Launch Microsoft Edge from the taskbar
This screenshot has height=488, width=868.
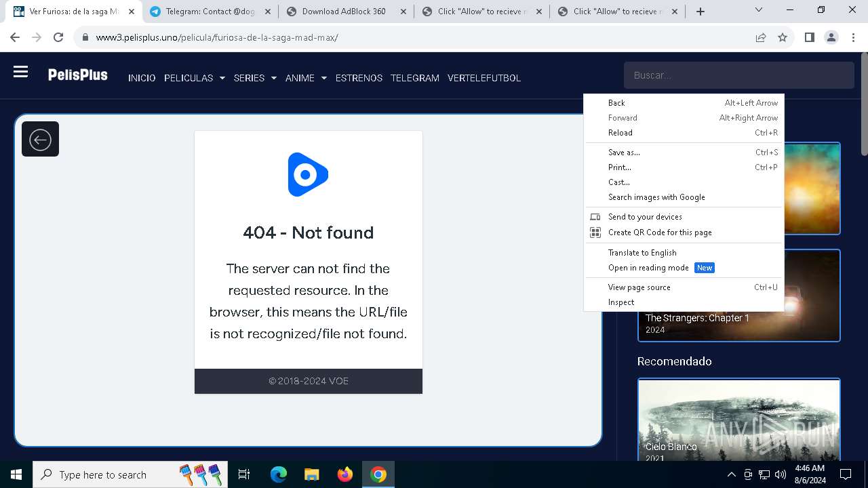click(279, 474)
